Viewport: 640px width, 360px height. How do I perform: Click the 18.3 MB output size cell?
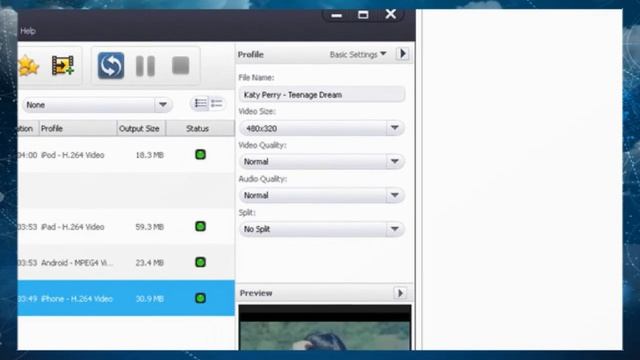pos(149,155)
